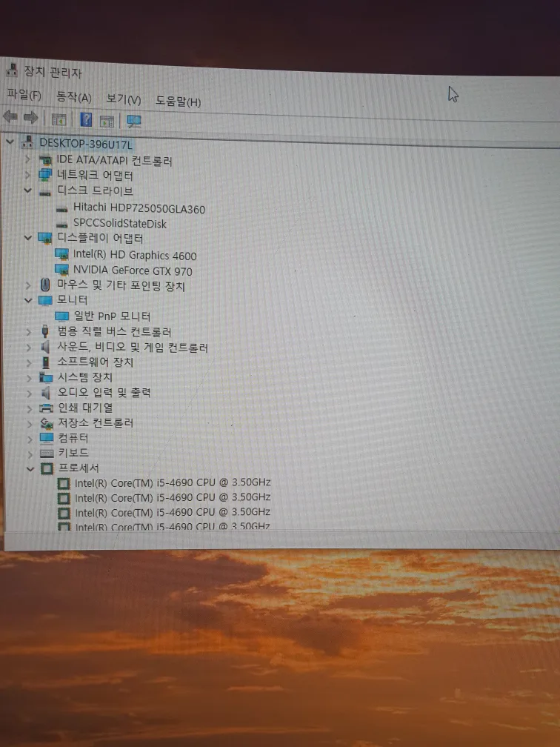Click the SPCCSolidStateDisk drive icon
Image resolution: width=560 pixels, height=747 pixels.
tap(62, 224)
